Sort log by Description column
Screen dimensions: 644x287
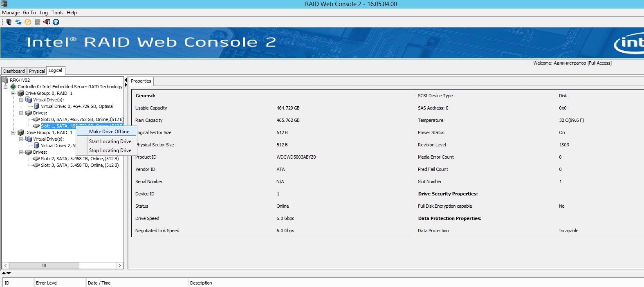[416, 283]
